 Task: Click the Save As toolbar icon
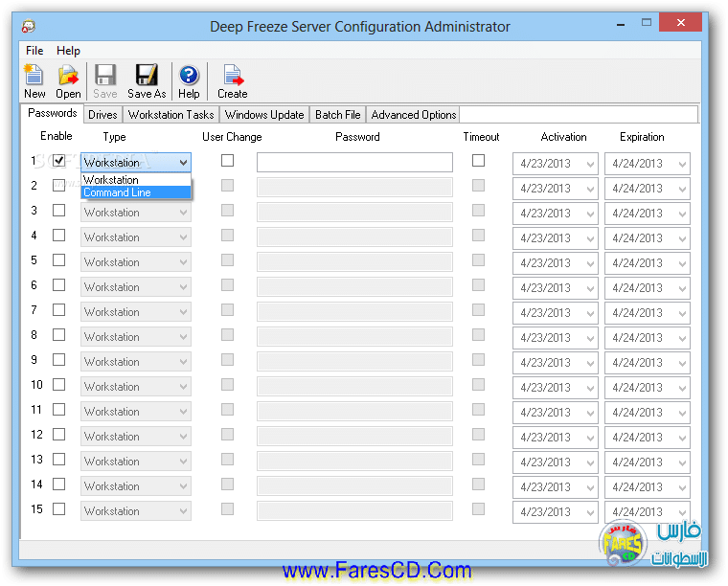click(147, 81)
